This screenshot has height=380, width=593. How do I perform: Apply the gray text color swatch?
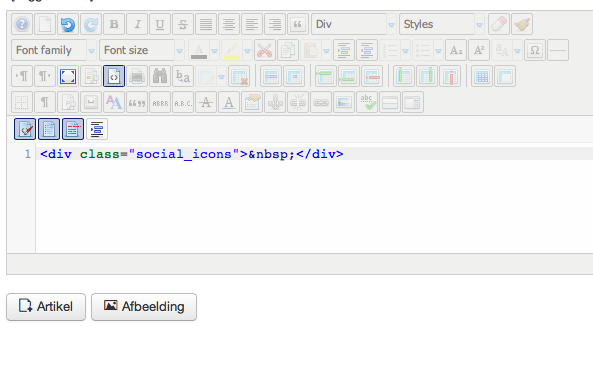click(199, 50)
